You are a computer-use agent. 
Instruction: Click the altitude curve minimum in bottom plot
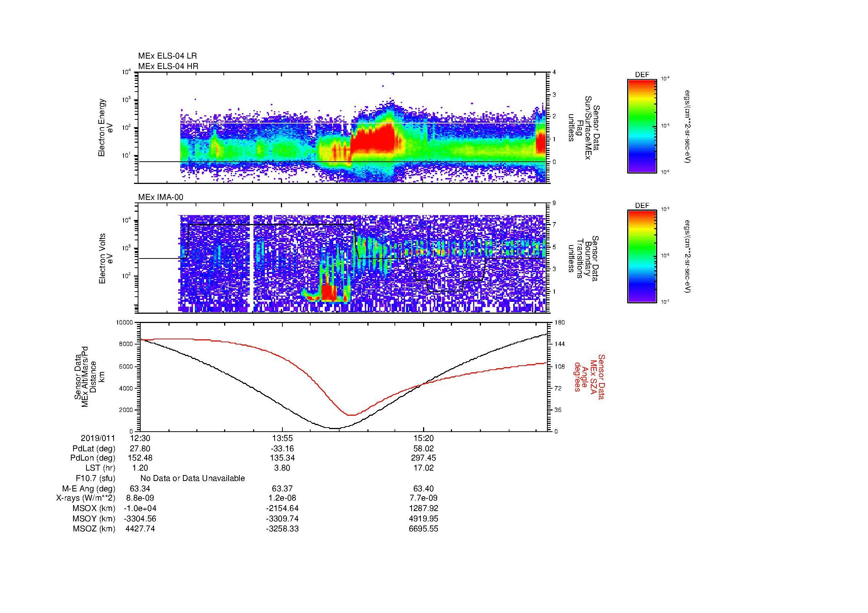[x=335, y=428]
